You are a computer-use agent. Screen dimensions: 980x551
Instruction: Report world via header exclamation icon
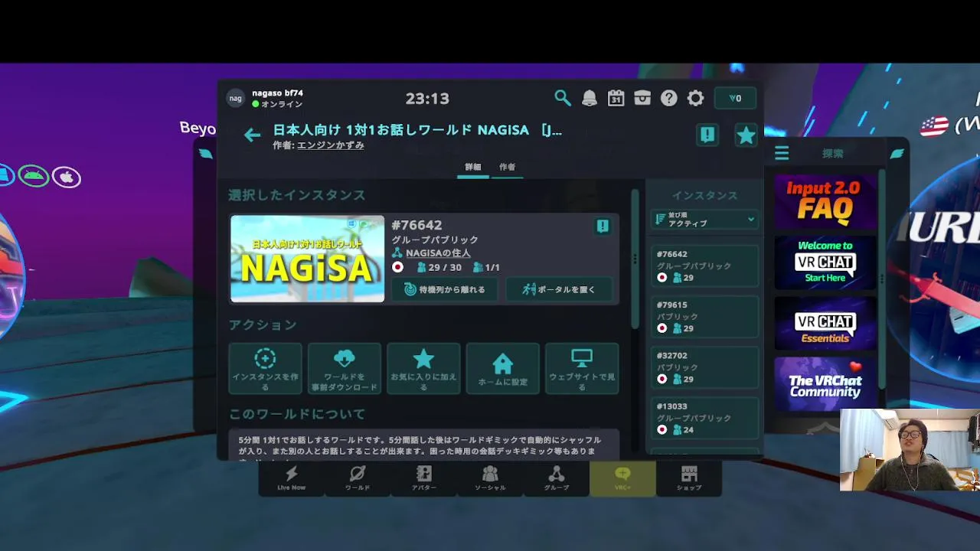click(x=707, y=135)
